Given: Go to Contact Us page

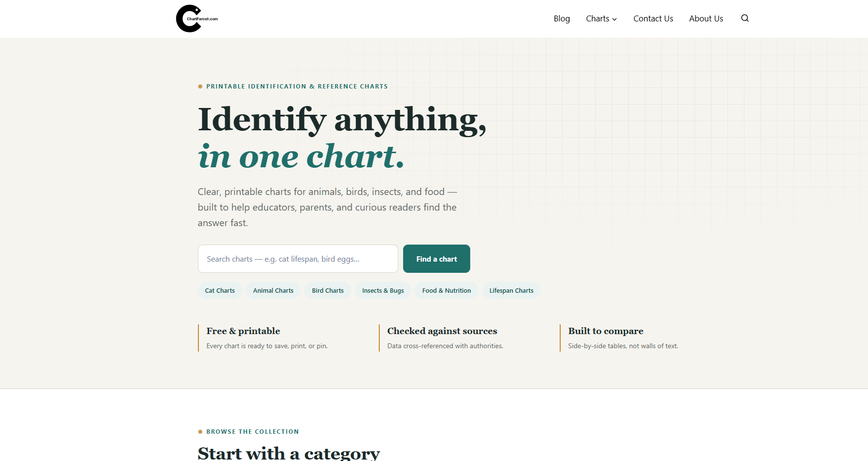Looking at the screenshot, I should 653,18.
